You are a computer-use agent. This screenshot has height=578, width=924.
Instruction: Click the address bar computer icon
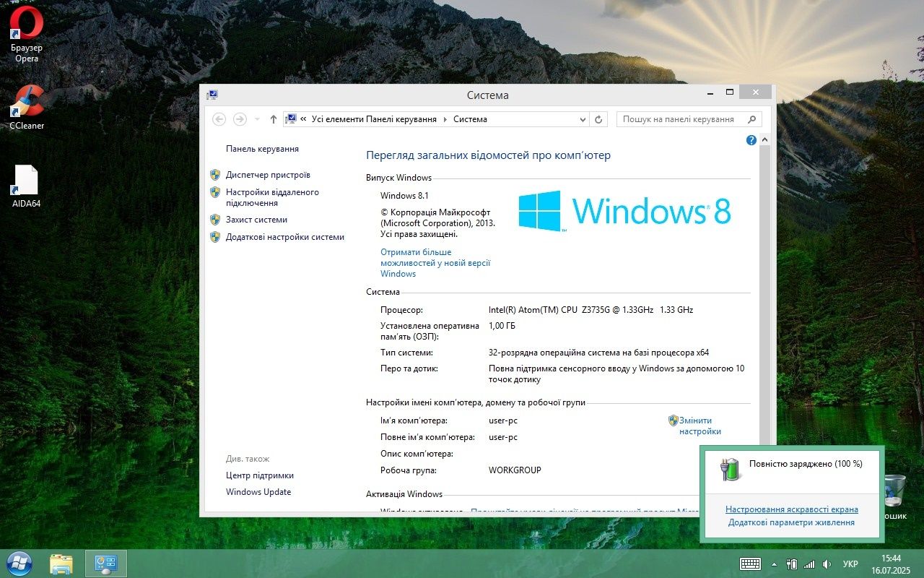[x=291, y=119]
